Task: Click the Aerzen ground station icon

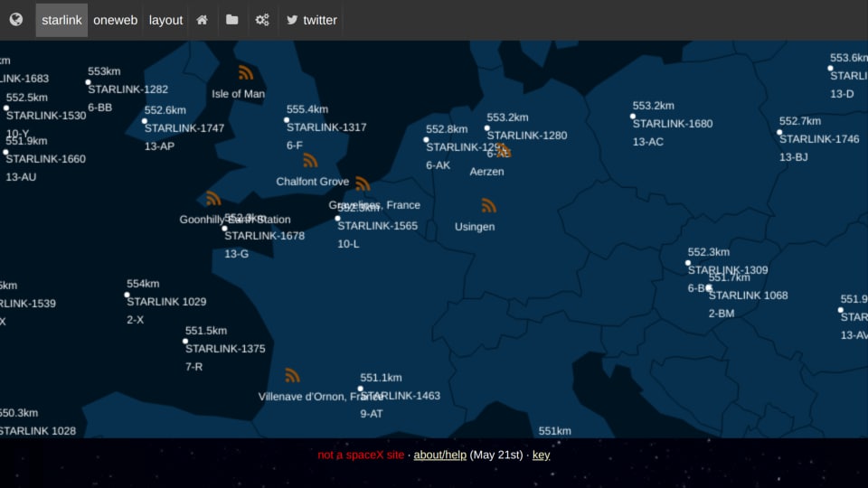Action: point(504,150)
